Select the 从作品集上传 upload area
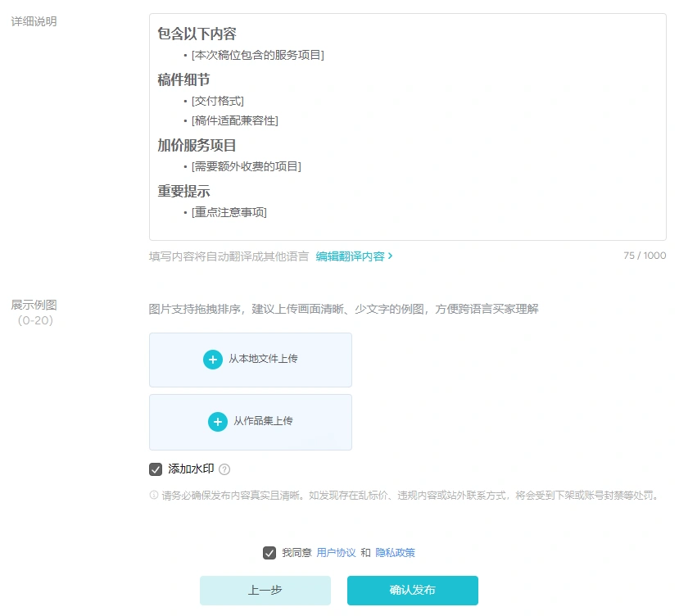Screen dimensions: 679x616 coord(250,422)
